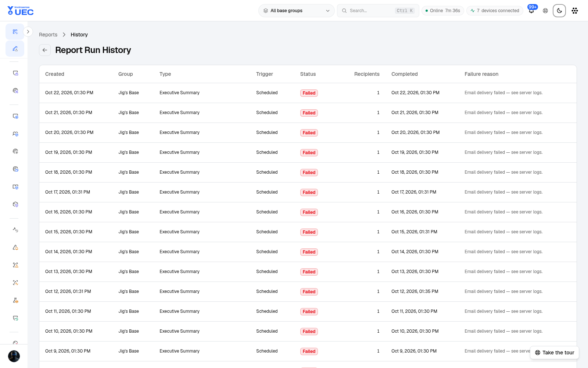Click the cube with checkmark sidebar icon
The height and width of the screenshot is (368, 588).
tap(15, 204)
